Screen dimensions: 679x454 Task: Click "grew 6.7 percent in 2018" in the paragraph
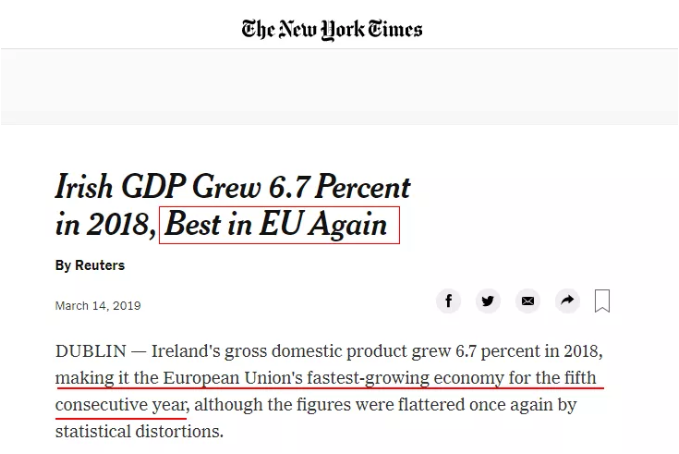point(518,353)
